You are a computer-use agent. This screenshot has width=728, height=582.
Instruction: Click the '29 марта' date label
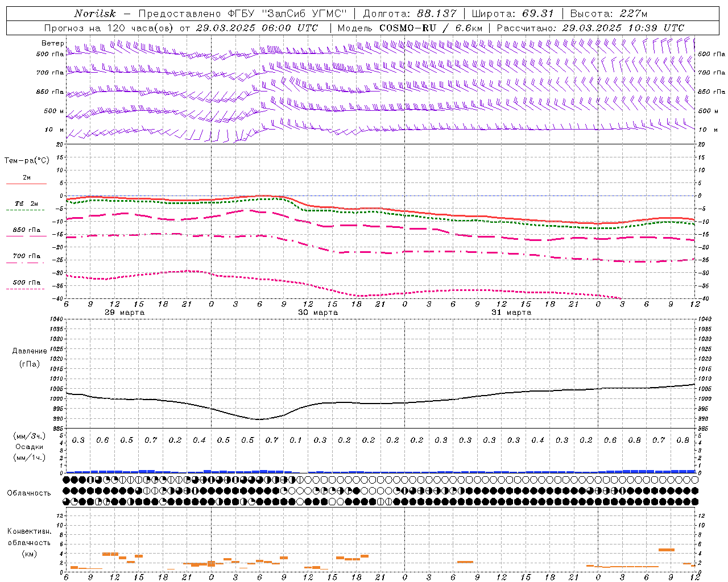[x=125, y=312]
